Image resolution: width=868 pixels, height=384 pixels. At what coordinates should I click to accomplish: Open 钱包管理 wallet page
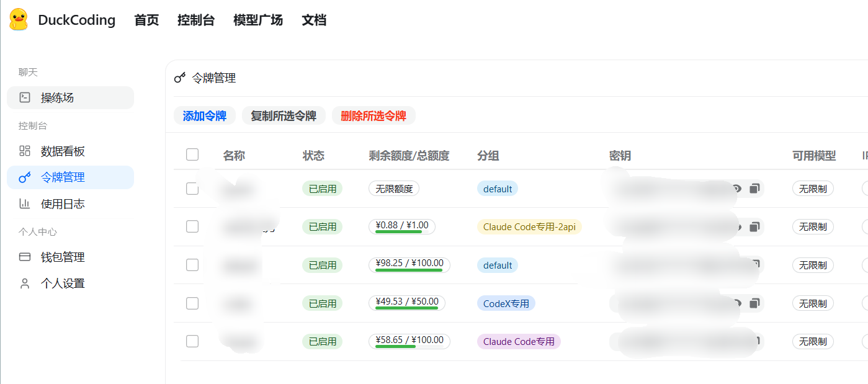pos(63,257)
